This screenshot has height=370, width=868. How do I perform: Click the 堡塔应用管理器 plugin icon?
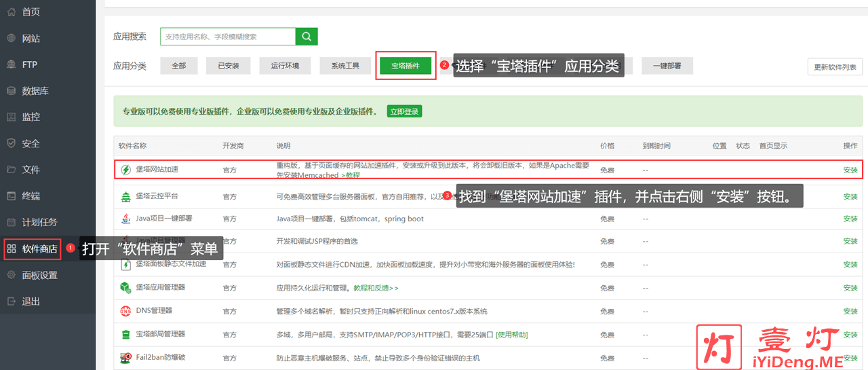click(x=125, y=288)
